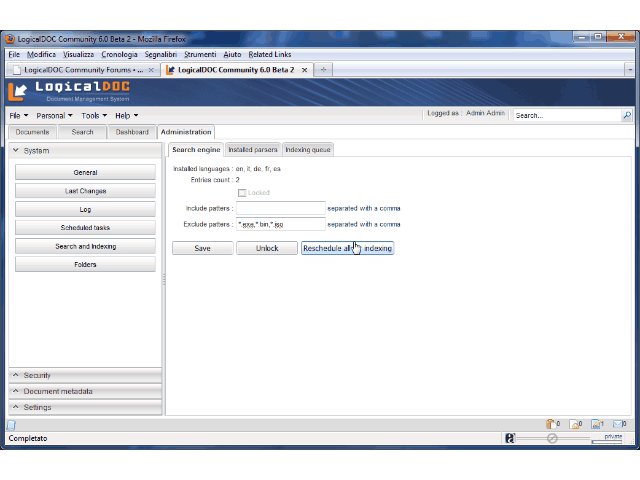
Task: Click the status bar slider handle
Action: [x=552, y=439]
